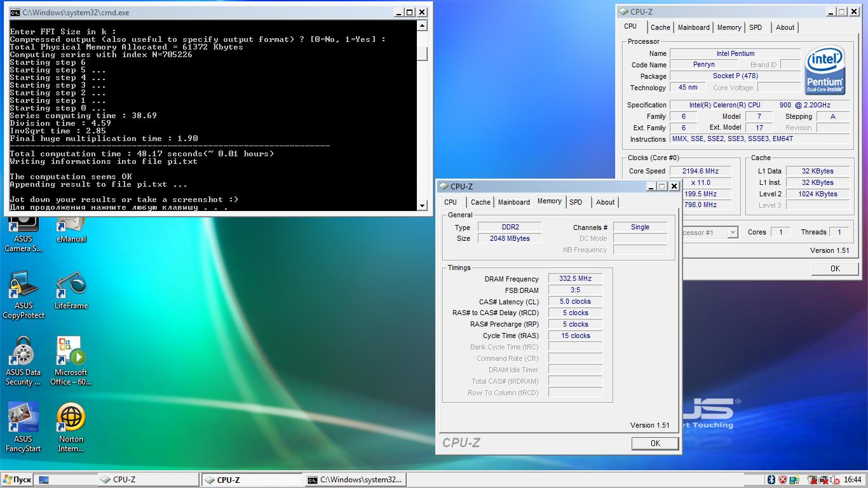
Task: Click the Level 2 cache value 1024 KBytes
Action: pos(818,194)
